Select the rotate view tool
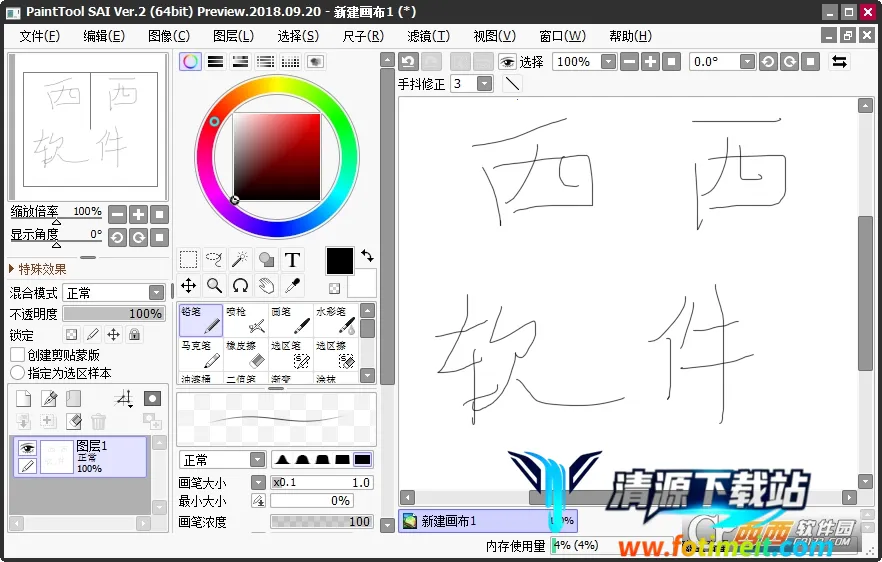The height and width of the screenshot is (562, 882). [x=240, y=286]
